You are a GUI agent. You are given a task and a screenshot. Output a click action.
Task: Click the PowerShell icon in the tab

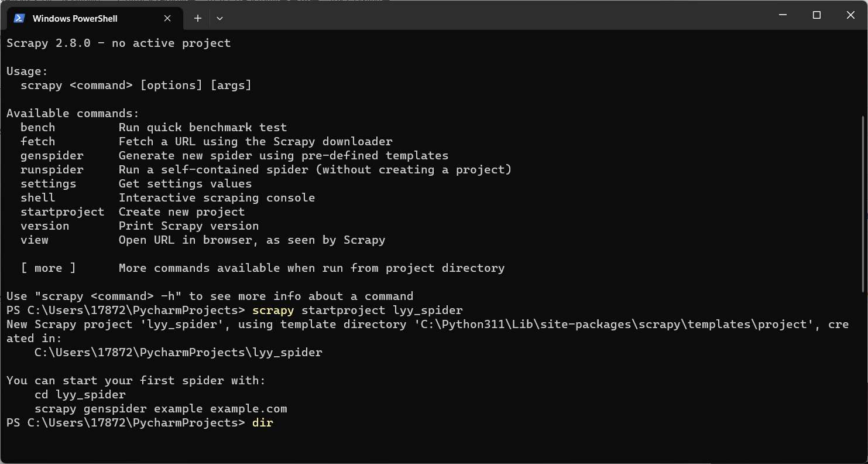coord(19,18)
